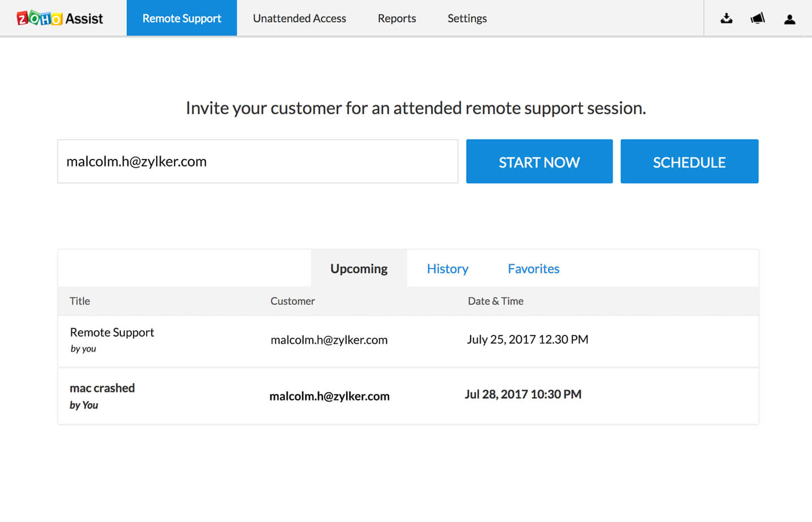The image size is (812, 522).
Task: Click the Date & Time column header
Action: [x=495, y=301]
